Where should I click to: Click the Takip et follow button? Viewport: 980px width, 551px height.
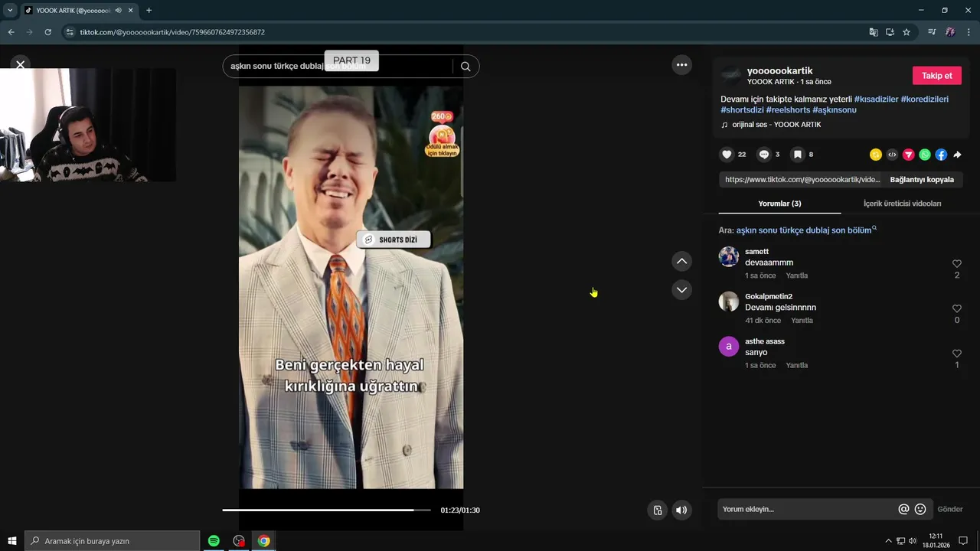(937, 76)
